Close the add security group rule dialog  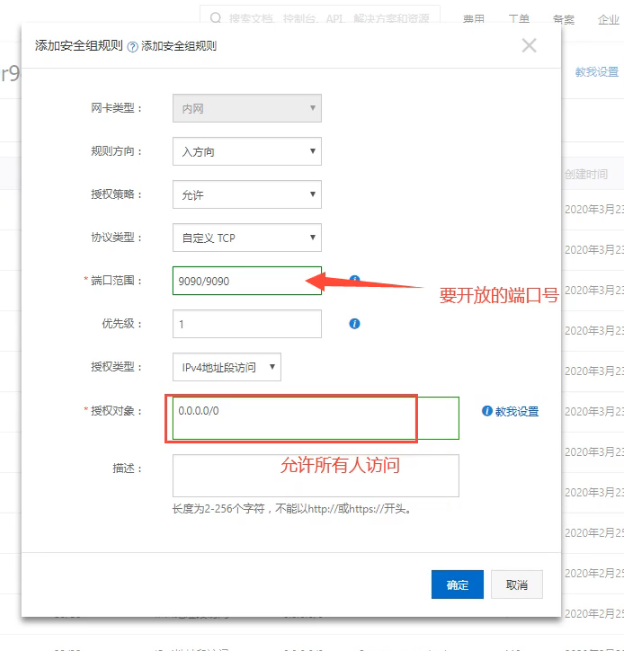click(x=529, y=45)
